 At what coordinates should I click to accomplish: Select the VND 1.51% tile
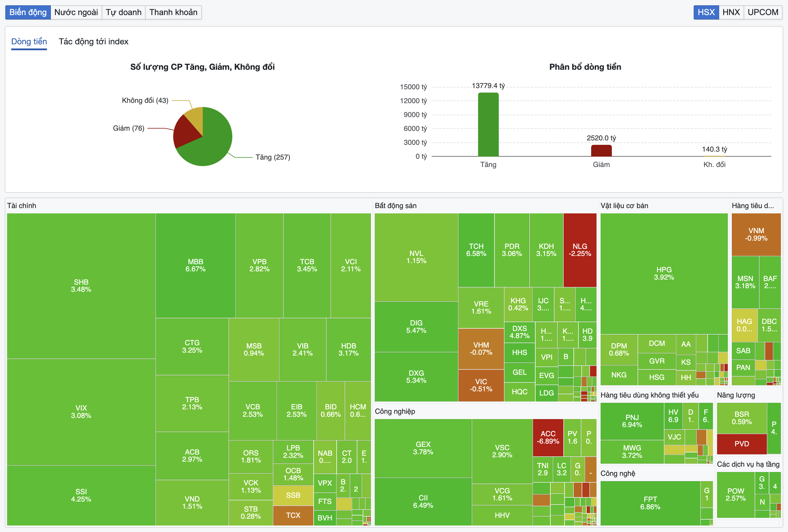click(x=192, y=503)
